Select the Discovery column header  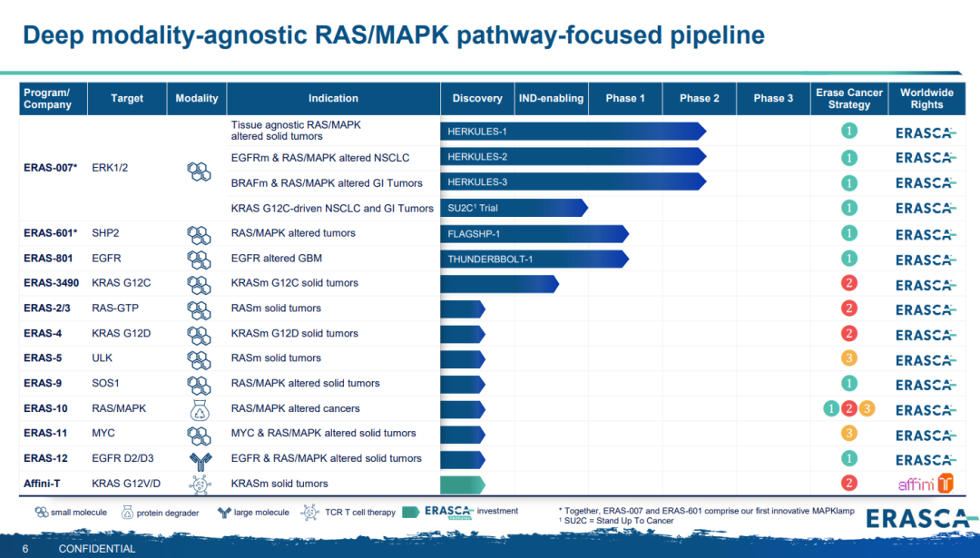point(476,98)
